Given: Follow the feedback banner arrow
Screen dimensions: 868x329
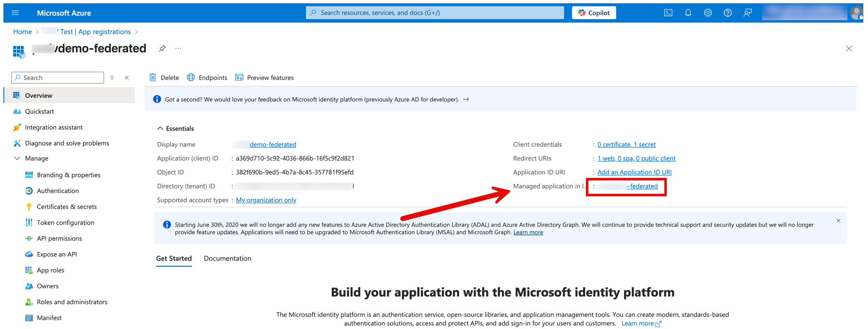Looking at the screenshot, I should (x=466, y=99).
